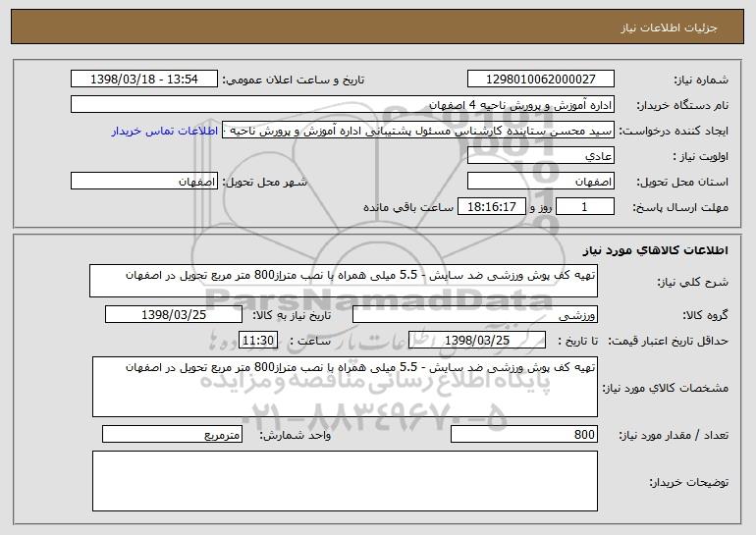Click the label مشخصات کالای مورد نیاز
756x535 pixels.
[666, 388]
